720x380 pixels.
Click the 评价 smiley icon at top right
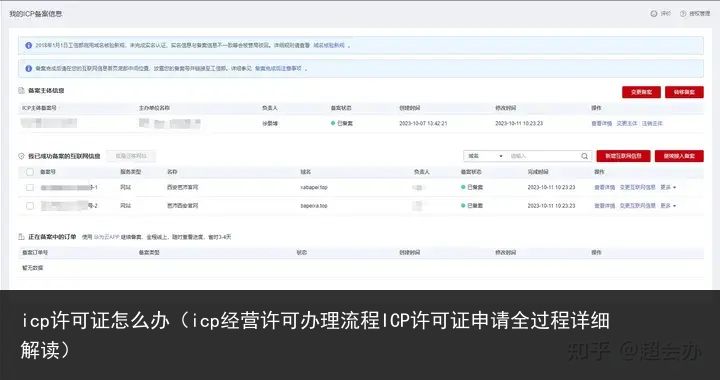click(653, 14)
